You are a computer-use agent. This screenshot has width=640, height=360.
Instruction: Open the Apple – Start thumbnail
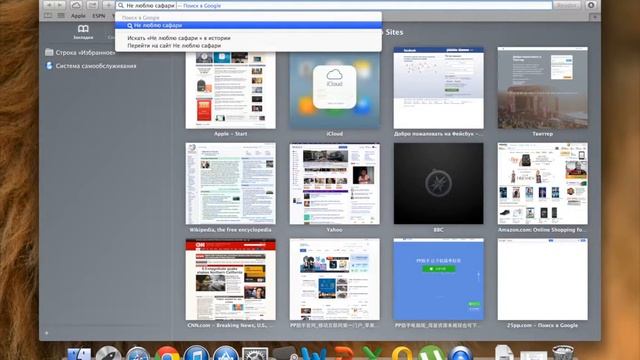(x=231, y=90)
